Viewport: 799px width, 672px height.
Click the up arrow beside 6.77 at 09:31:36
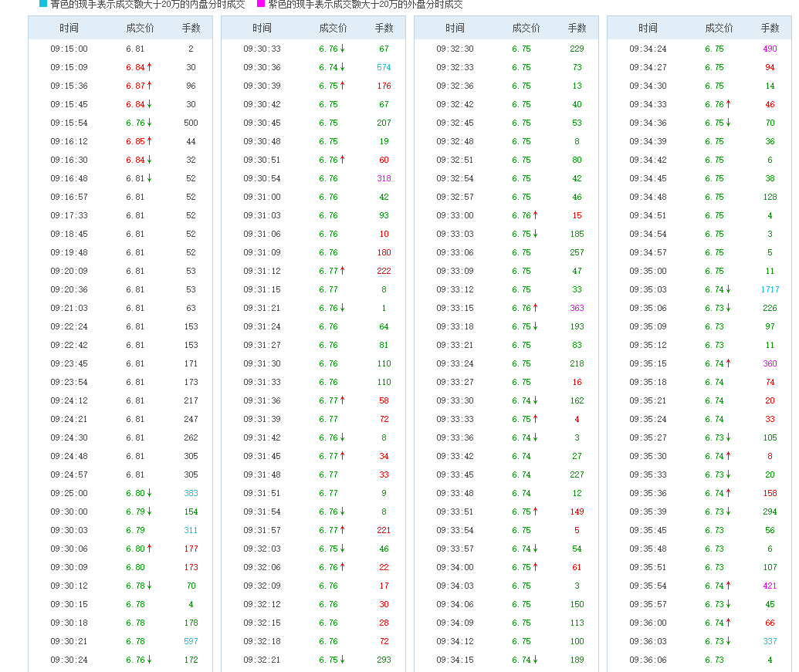point(343,400)
